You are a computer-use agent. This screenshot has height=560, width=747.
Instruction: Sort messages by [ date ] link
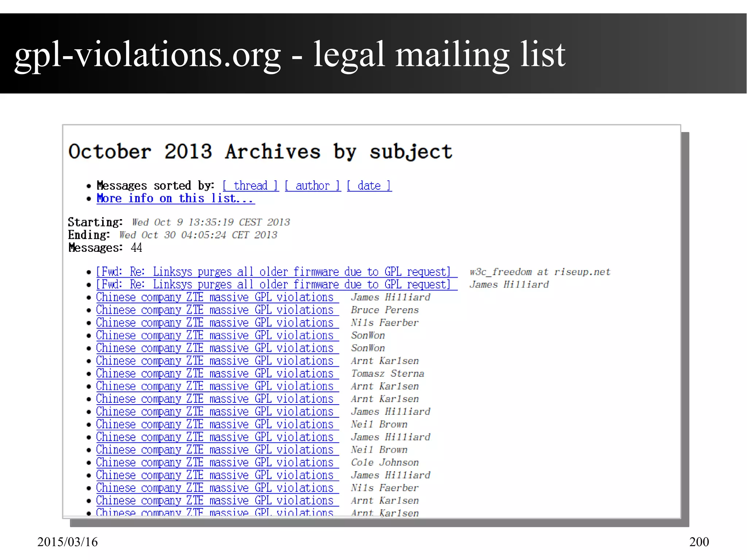point(369,186)
